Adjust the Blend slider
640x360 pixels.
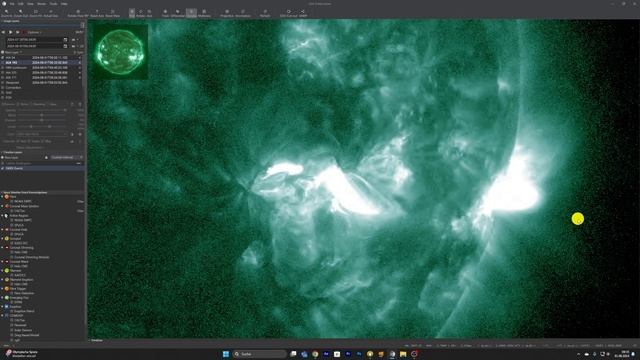[x=41, y=115]
